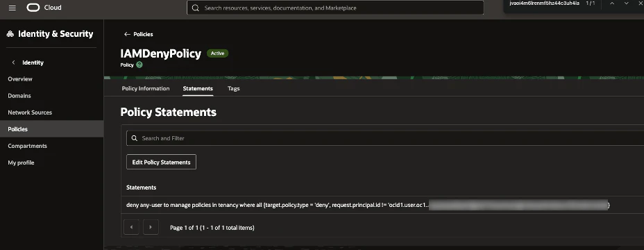Collapse back with the Identity chevron

coord(14,62)
